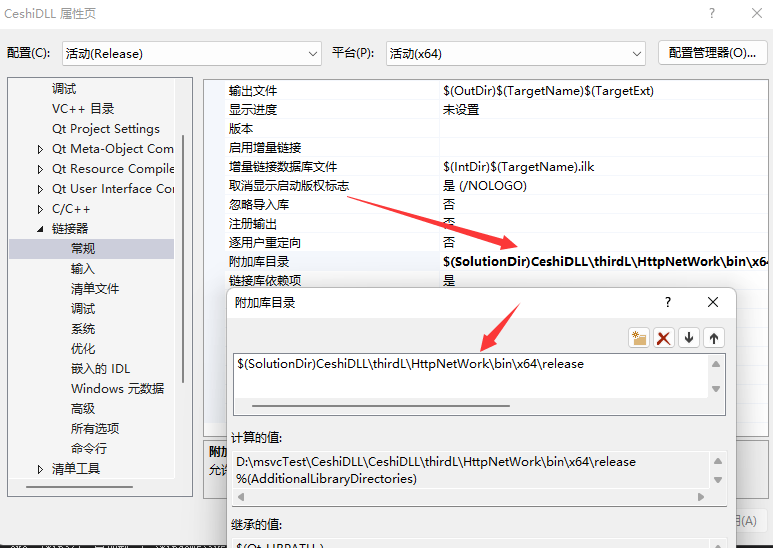Click the $(SolutionDir) bold property value

click(605, 262)
